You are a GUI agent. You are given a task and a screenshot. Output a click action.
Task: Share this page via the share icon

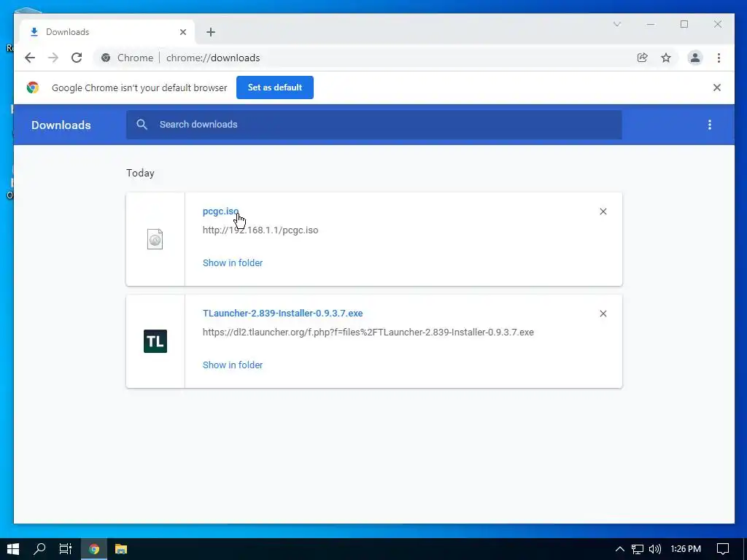pyautogui.click(x=642, y=58)
